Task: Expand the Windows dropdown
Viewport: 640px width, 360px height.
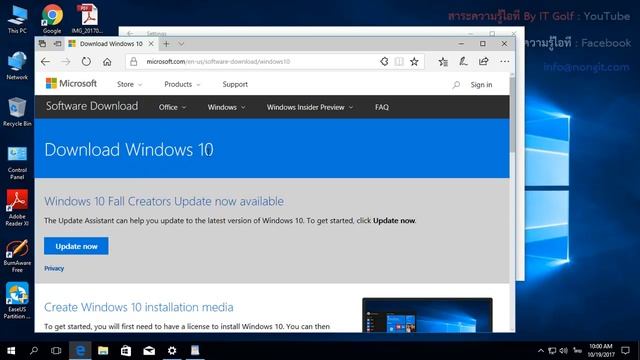Action: [x=227, y=107]
